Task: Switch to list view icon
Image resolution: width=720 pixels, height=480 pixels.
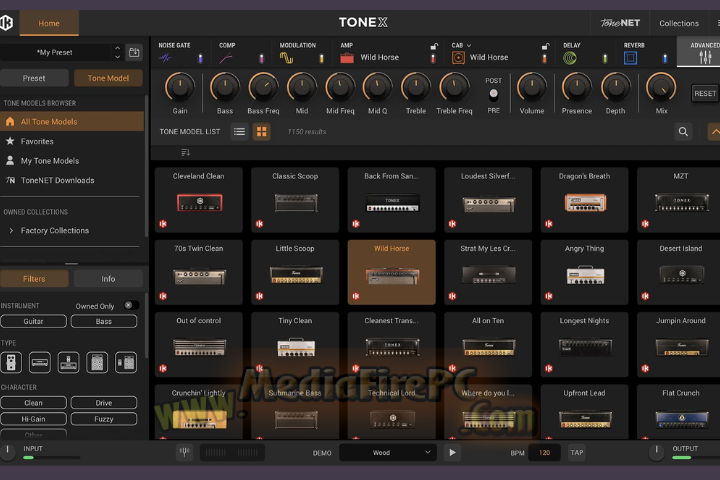Action: point(239,132)
